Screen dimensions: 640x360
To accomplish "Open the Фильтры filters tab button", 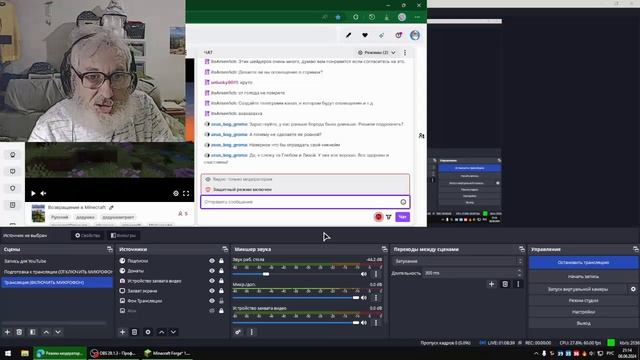I will coord(124,236).
